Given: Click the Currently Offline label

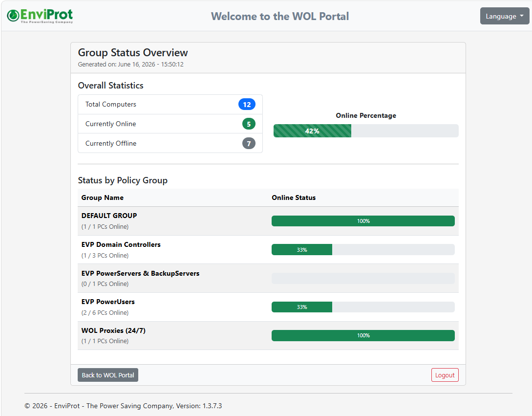Looking at the screenshot, I should click(x=110, y=143).
